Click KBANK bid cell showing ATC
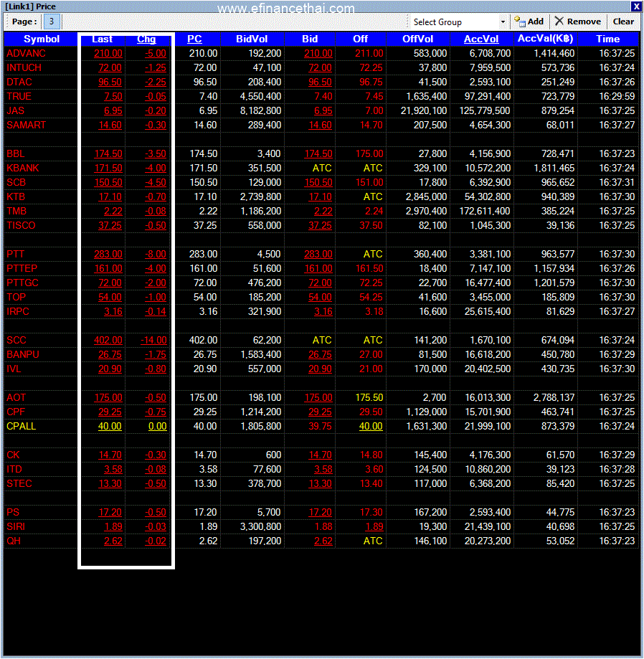This screenshot has height=659, width=644. point(322,168)
